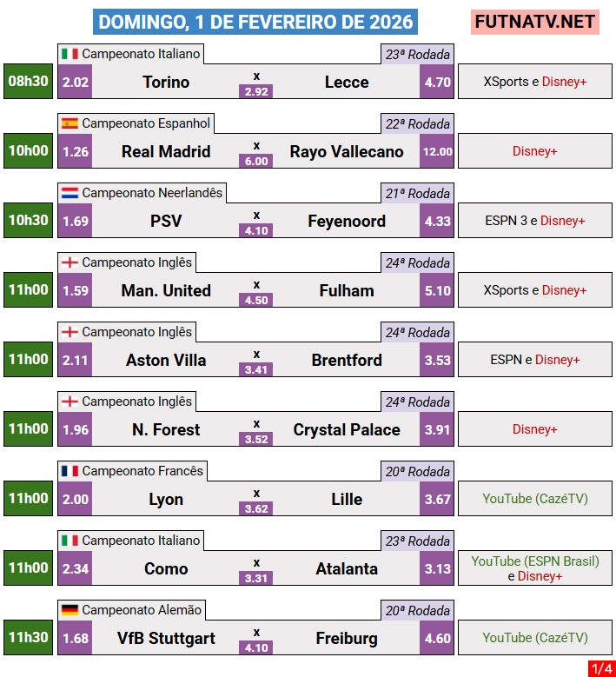This screenshot has width=616, height=677.
Task: Click the 22ª Rodada round label
Action: coord(417,124)
